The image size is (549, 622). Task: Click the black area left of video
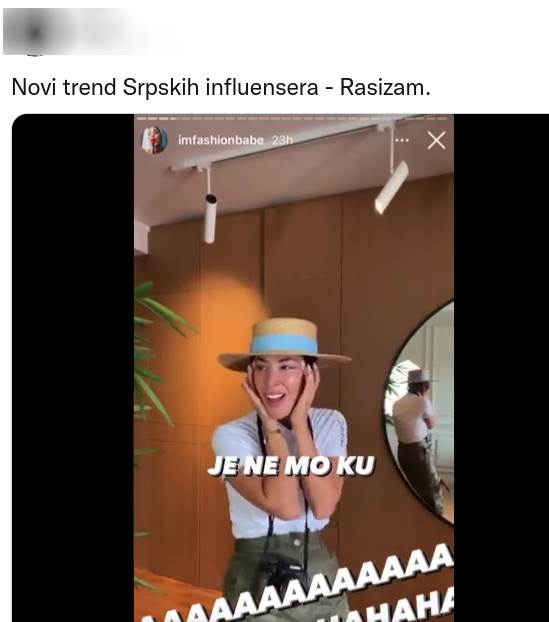point(73,369)
